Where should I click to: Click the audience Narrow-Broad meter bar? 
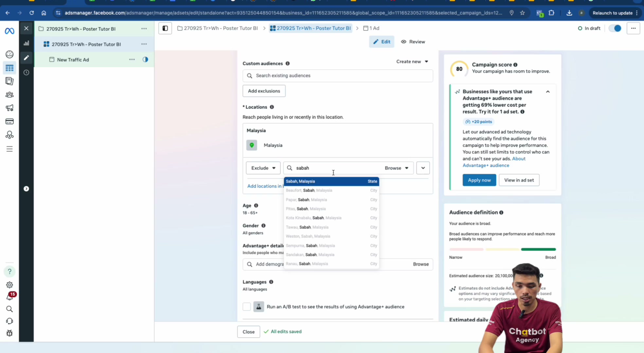tap(502, 249)
